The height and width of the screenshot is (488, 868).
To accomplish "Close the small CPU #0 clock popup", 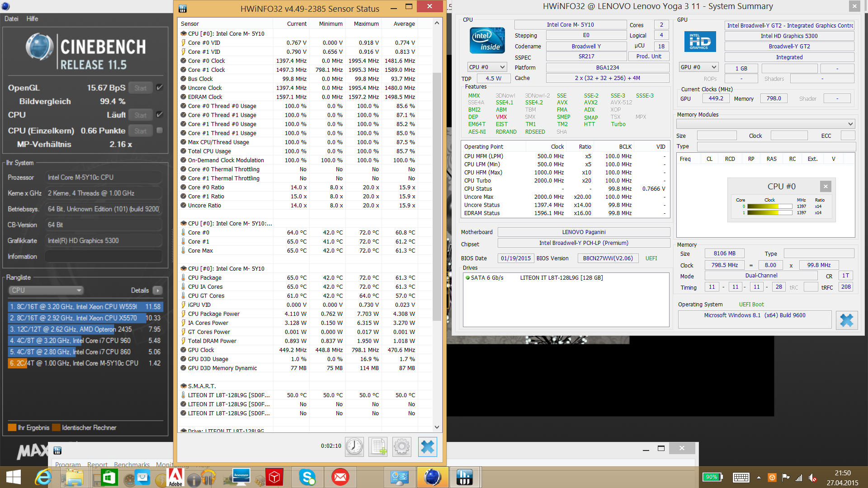I will pos(826,186).
